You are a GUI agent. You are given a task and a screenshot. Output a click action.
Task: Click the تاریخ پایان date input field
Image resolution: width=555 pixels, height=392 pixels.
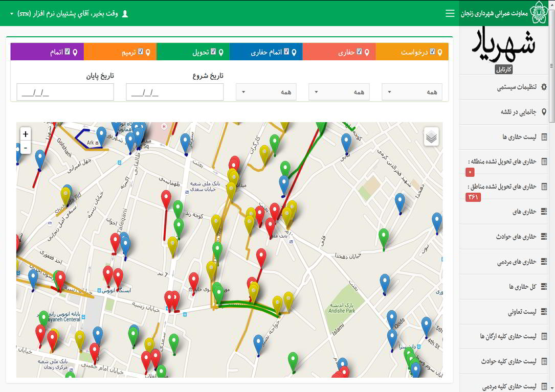65,92
